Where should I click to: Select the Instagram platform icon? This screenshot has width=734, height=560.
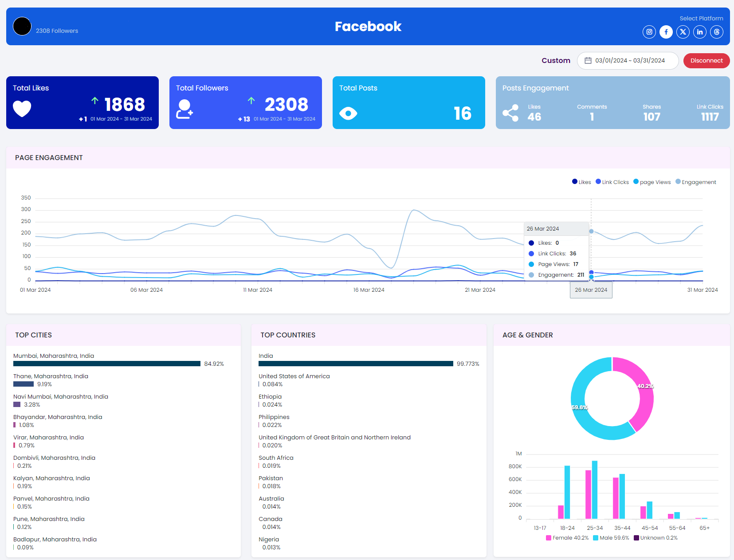pos(649,31)
